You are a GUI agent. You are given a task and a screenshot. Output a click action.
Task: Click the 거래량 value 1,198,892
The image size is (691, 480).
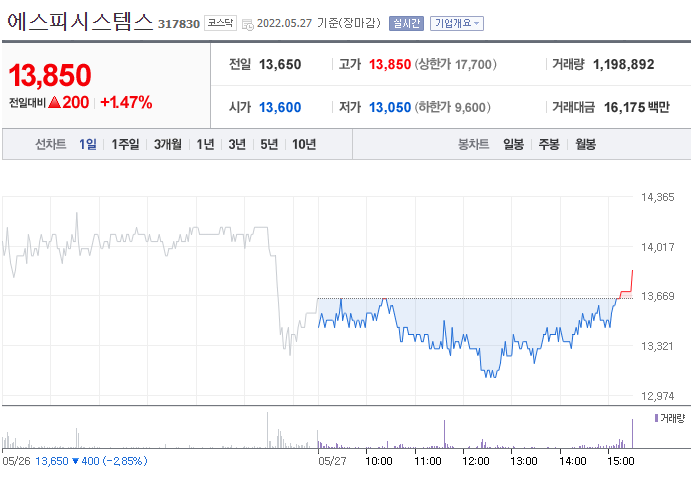(x=624, y=65)
